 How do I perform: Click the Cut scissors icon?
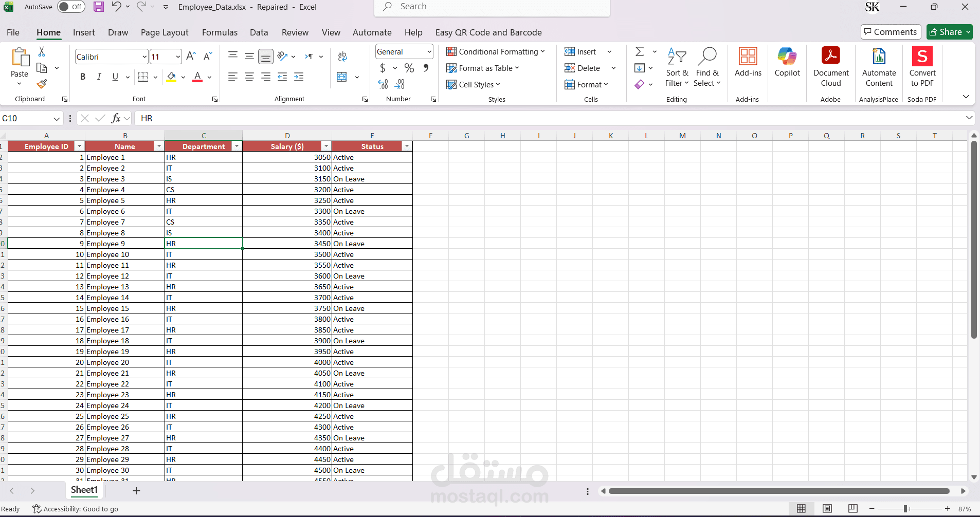42,51
